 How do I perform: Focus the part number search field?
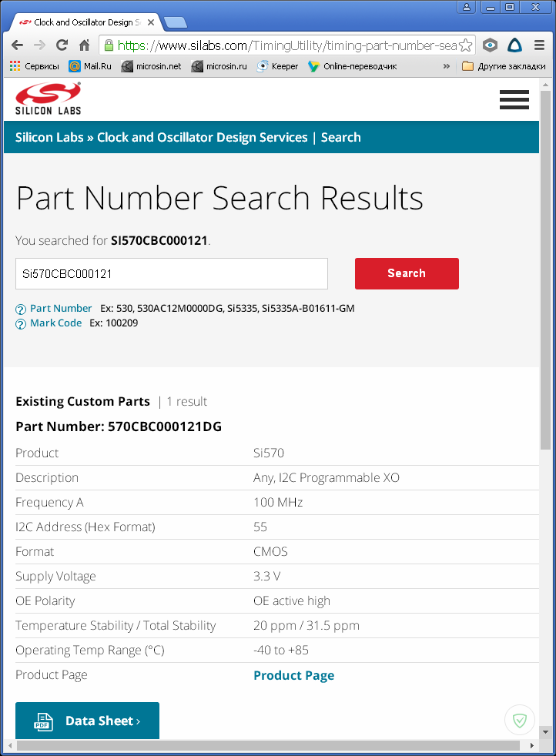[x=172, y=274]
